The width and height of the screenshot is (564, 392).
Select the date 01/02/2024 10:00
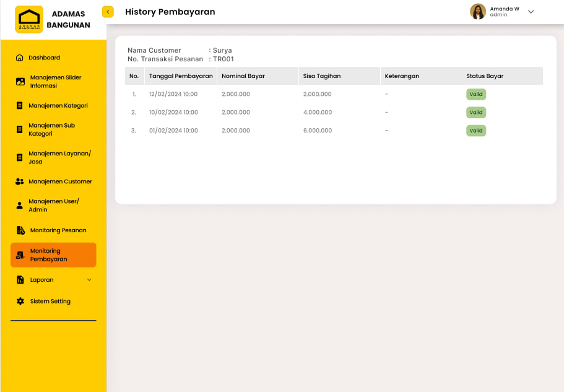173,131
